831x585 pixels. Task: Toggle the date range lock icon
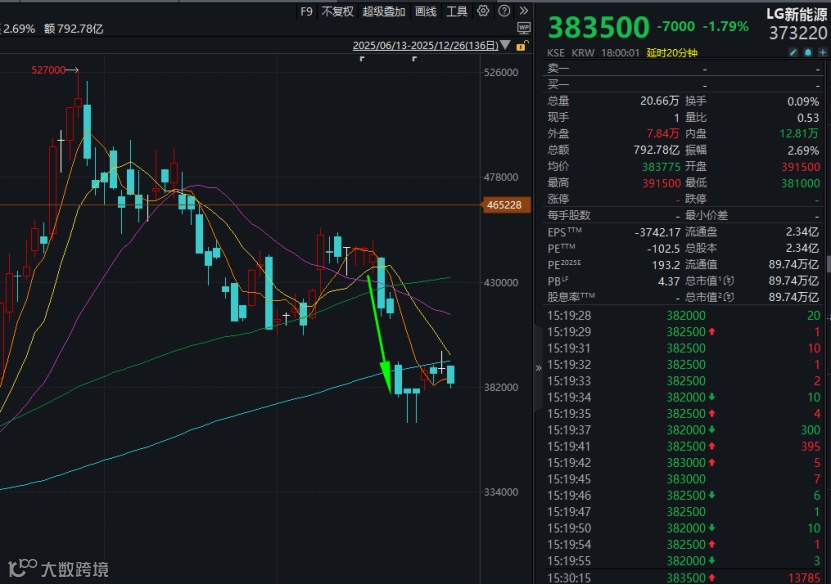click(x=521, y=46)
